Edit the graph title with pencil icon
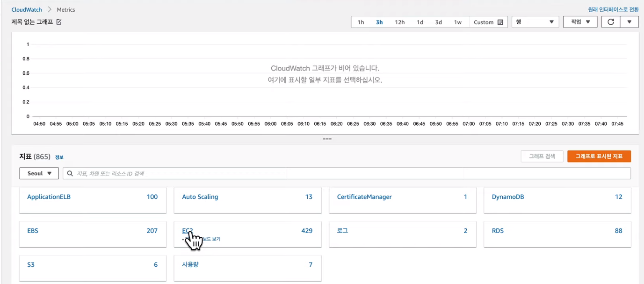The width and height of the screenshot is (644, 284). click(x=59, y=22)
